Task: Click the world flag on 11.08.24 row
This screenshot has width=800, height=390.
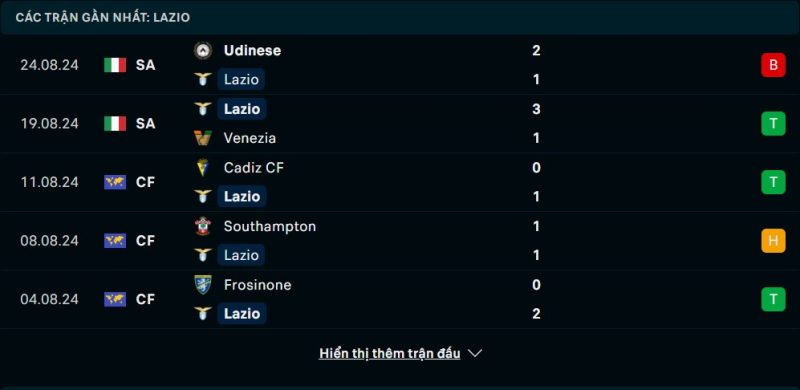Action: (115, 182)
